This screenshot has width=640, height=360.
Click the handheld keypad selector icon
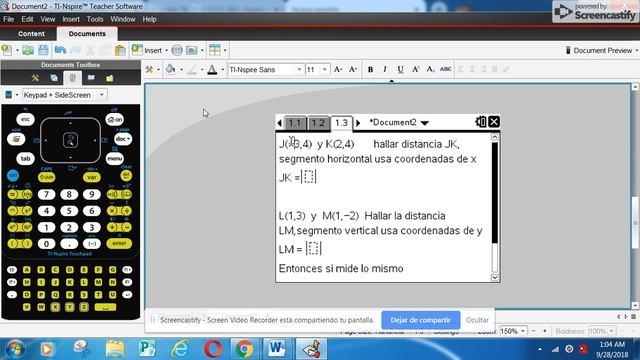coord(9,95)
